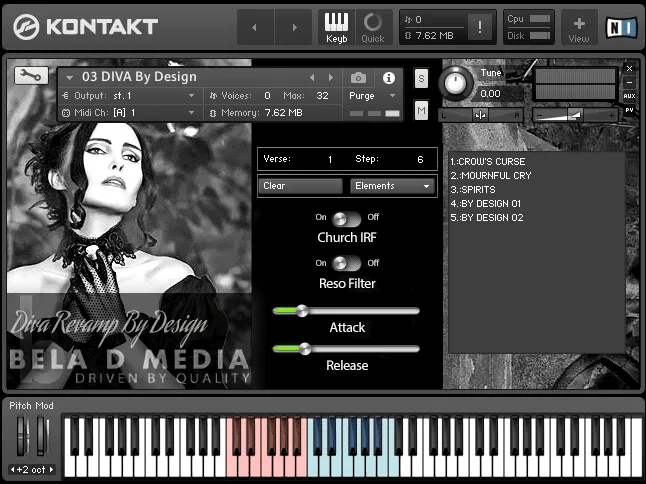The height and width of the screenshot is (484, 646).
Task: Click the Attack slider handle
Action: point(302,311)
